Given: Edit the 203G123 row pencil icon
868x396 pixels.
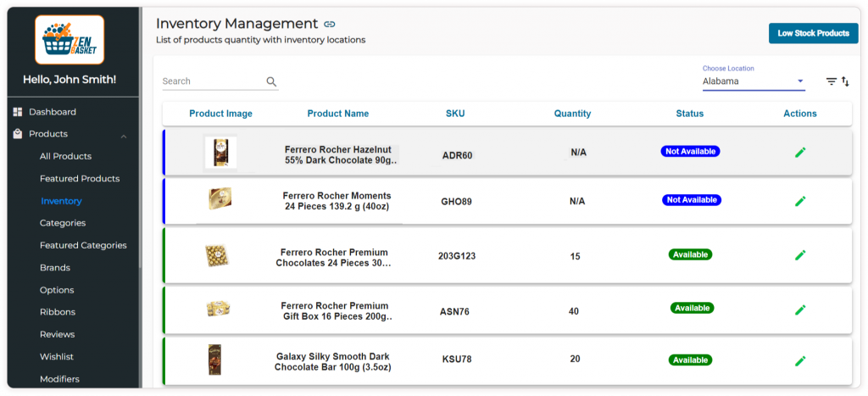Looking at the screenshot, I should click(x=800, y=255).
